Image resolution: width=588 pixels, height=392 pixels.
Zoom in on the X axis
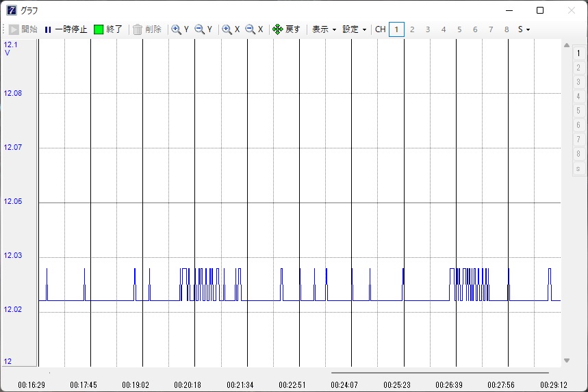(x=231, y=29)
